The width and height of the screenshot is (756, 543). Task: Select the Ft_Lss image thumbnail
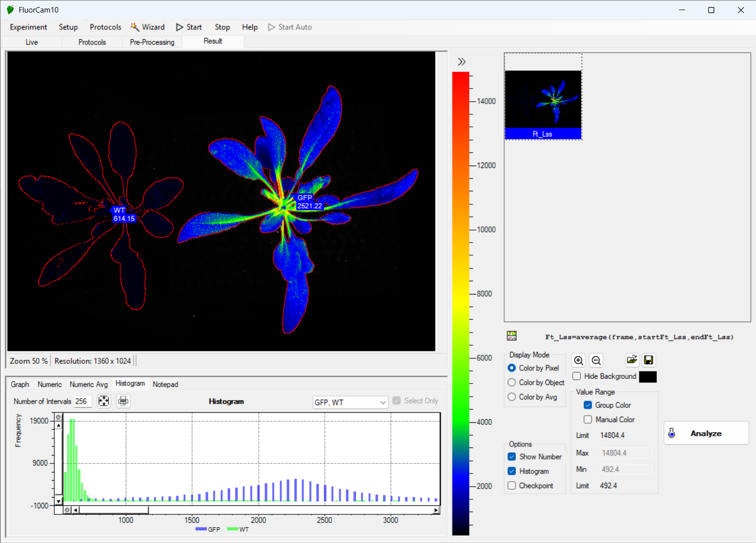tap(543, 103)
